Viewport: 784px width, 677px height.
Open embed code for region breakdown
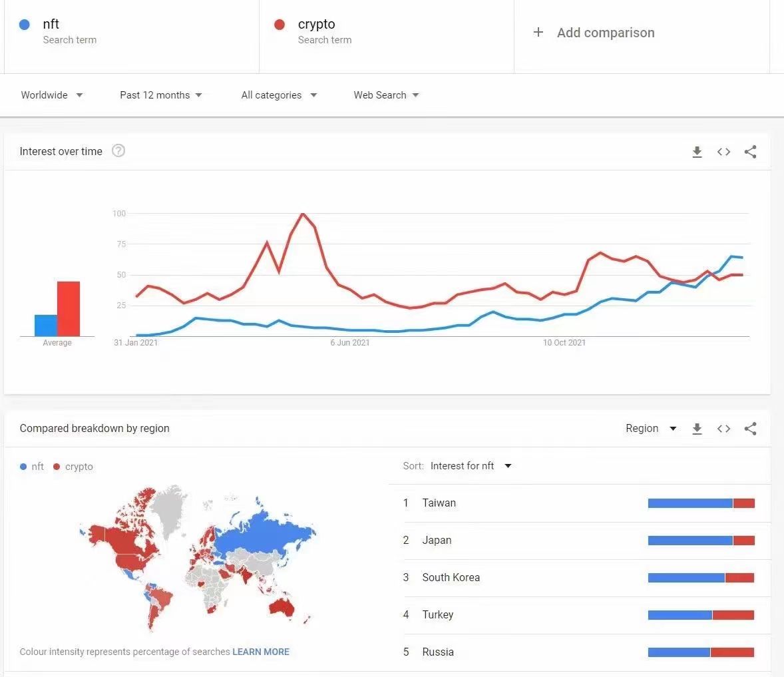[723, 429]
